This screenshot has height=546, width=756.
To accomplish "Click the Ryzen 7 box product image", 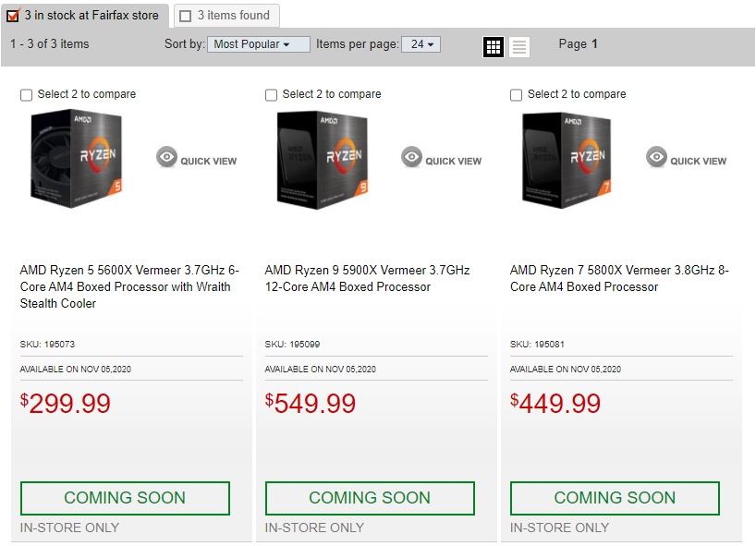I will click(567, 160).
